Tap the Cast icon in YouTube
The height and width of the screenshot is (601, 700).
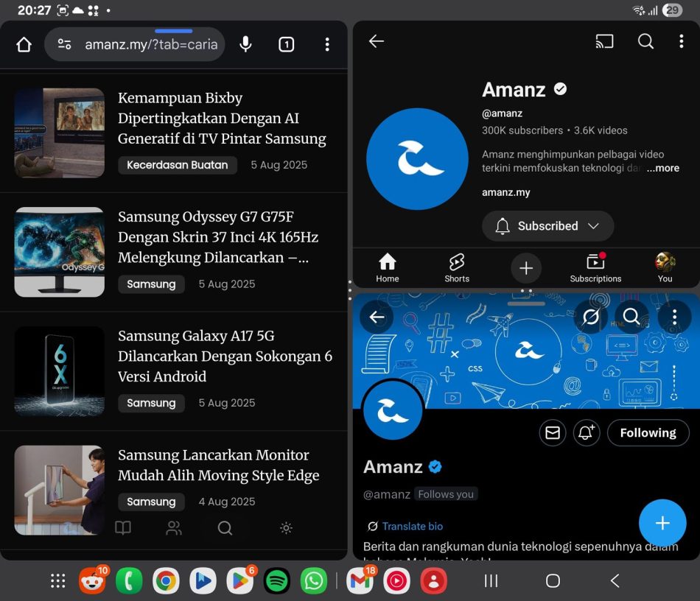[x=604, y=42]
